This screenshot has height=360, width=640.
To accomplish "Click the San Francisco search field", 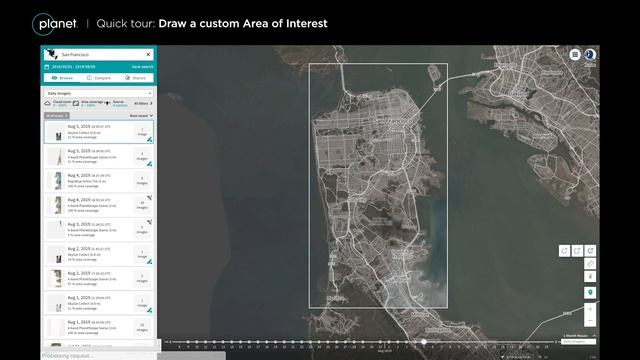I will point(98,54).
